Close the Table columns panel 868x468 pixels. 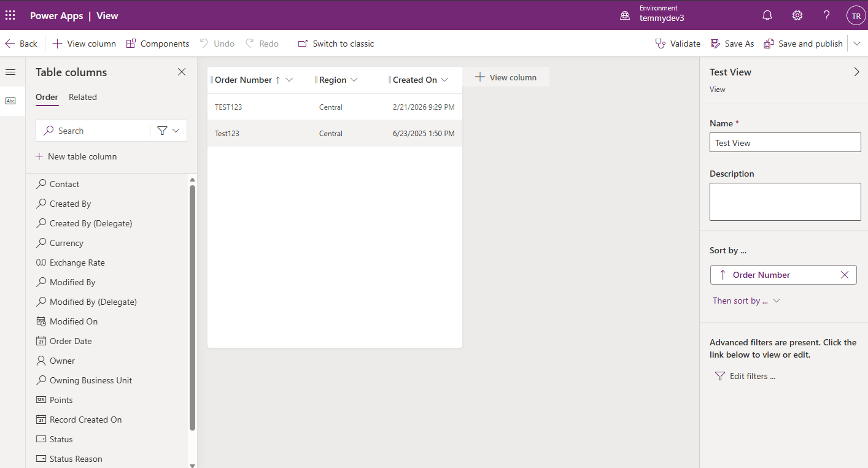[182, 72]
